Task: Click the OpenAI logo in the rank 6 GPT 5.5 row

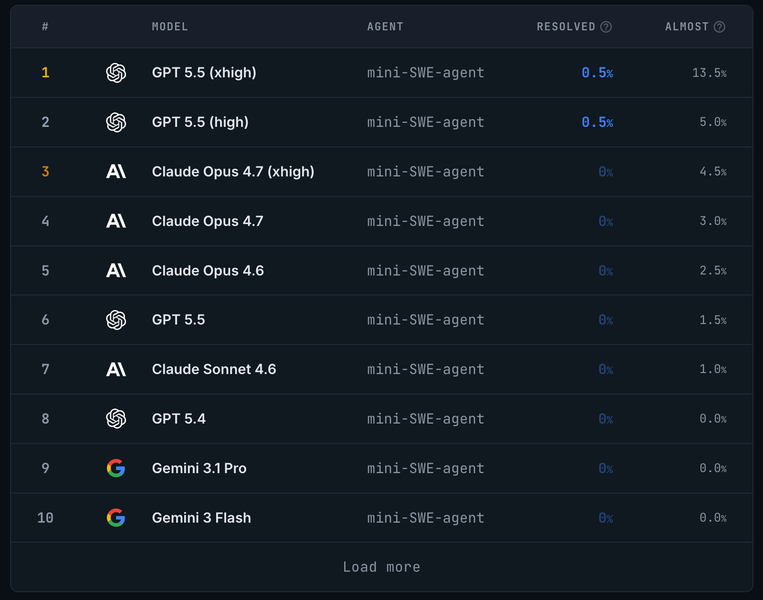Action: point(116,320)
